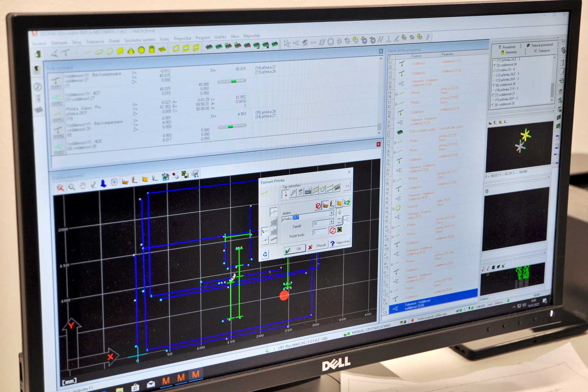588x392 pixels.
Task: Click the first green coordinate system icon
Action: (x=209, y=47)
